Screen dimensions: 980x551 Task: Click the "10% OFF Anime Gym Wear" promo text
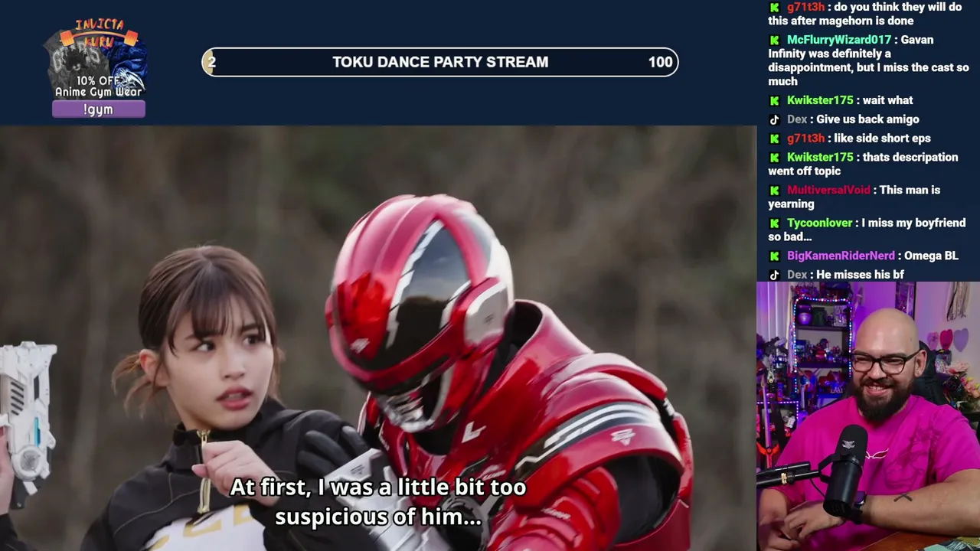point(99,86)
